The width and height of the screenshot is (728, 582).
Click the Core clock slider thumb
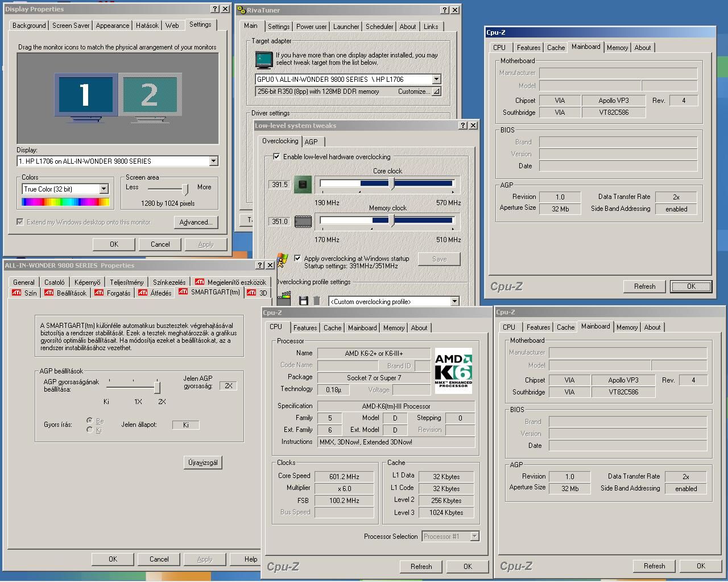pos(391,184)
